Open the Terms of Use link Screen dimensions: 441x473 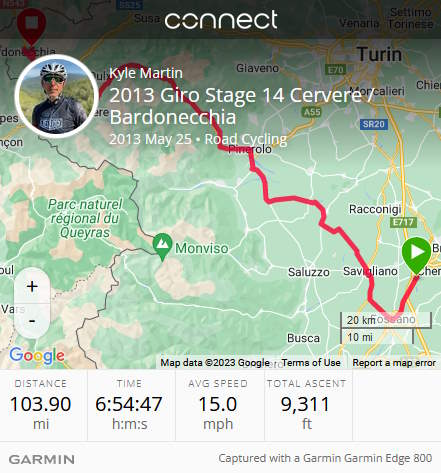[311, 363]
